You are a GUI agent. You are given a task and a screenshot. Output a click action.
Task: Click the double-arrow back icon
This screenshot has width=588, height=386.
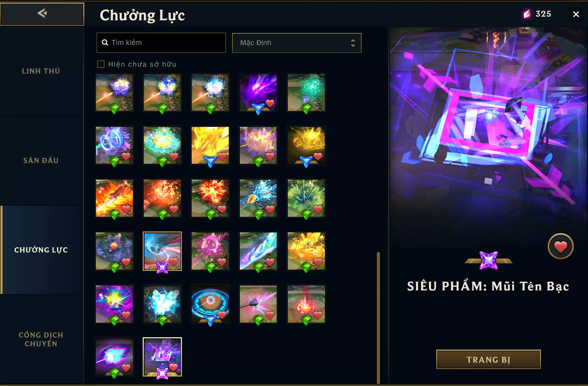[42, 13]
